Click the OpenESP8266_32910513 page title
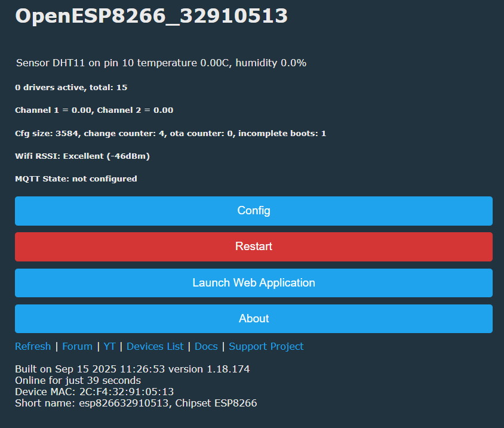Screen dimensions: 504x428 (152, 16)
